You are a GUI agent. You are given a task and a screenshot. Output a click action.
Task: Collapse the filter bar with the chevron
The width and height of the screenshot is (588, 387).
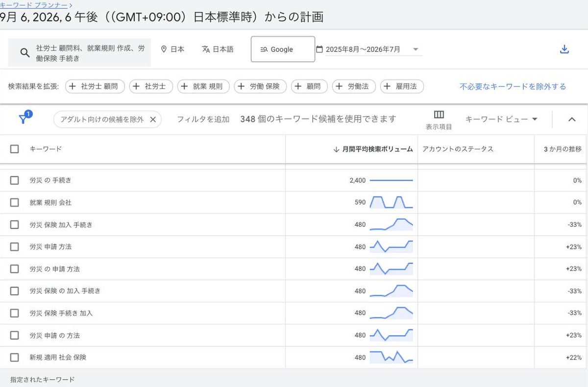(572, 119)
